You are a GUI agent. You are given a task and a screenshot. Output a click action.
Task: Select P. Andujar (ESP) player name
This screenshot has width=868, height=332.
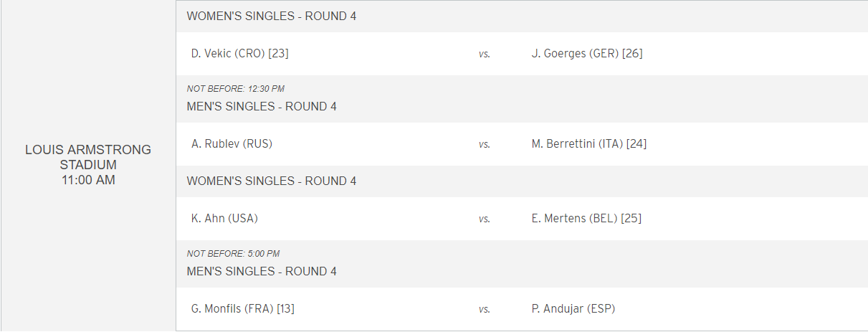tap(573, 308)
